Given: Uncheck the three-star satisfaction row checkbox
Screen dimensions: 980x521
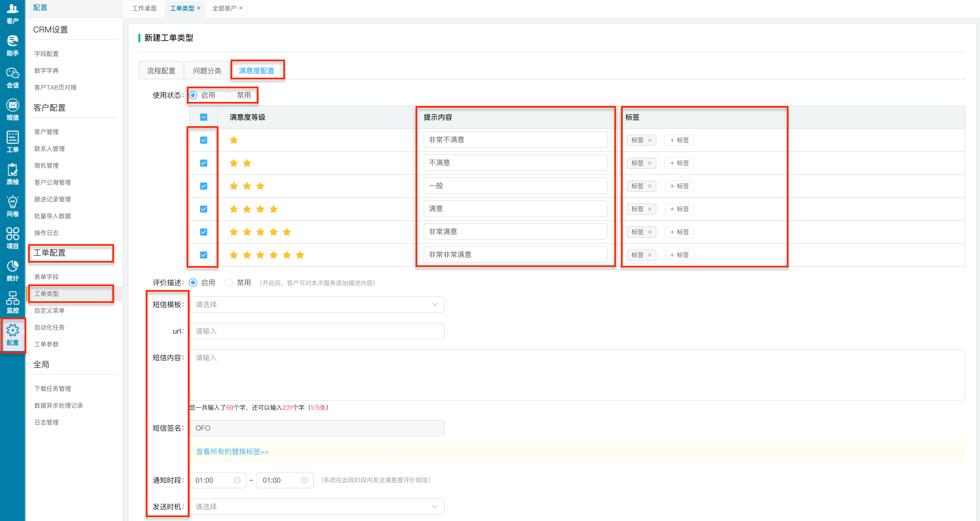Looking at the screenshot, I should (204, 186).
